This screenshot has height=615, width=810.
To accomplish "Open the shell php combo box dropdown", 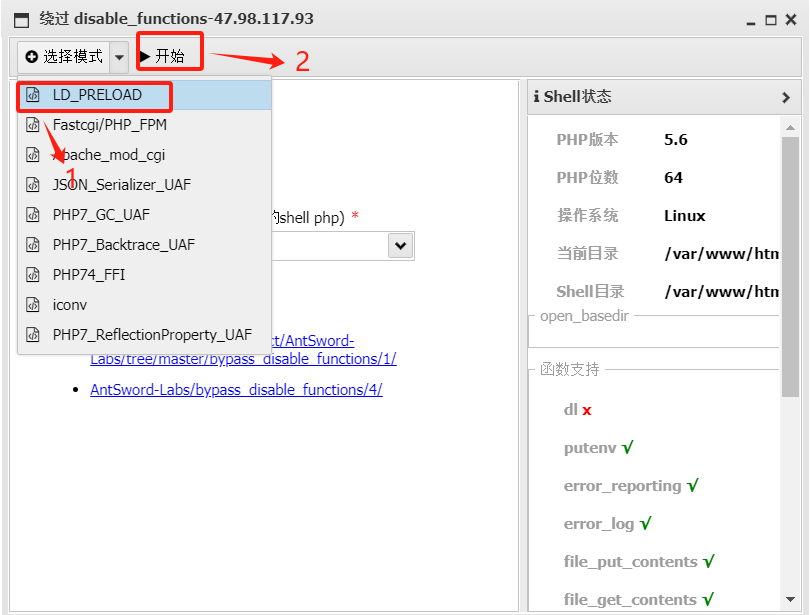I will 401,245.
